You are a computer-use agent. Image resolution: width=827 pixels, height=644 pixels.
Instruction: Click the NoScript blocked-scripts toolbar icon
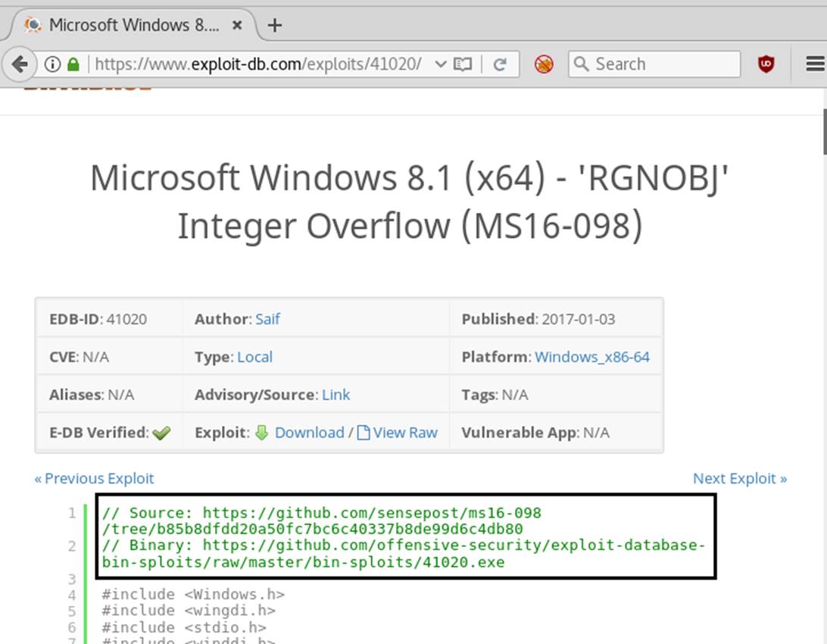544,64
